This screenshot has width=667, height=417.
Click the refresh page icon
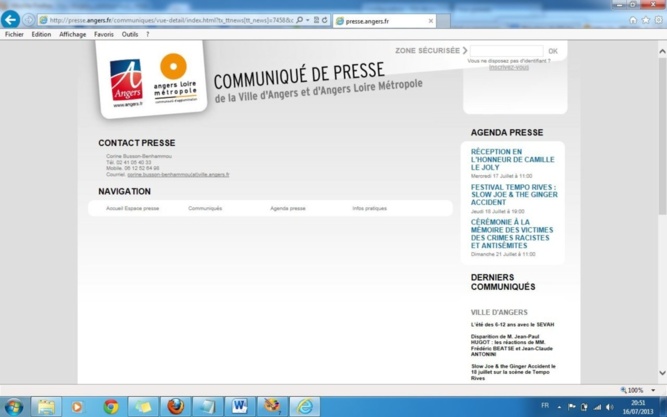pyautogui.click(x=325, y=20)
